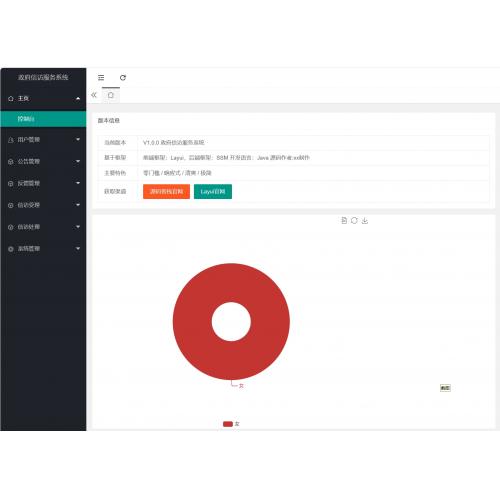Click the save-as-image download icon on the chart
Viewport: 500px width, 500px height.
tap(365, 220)
